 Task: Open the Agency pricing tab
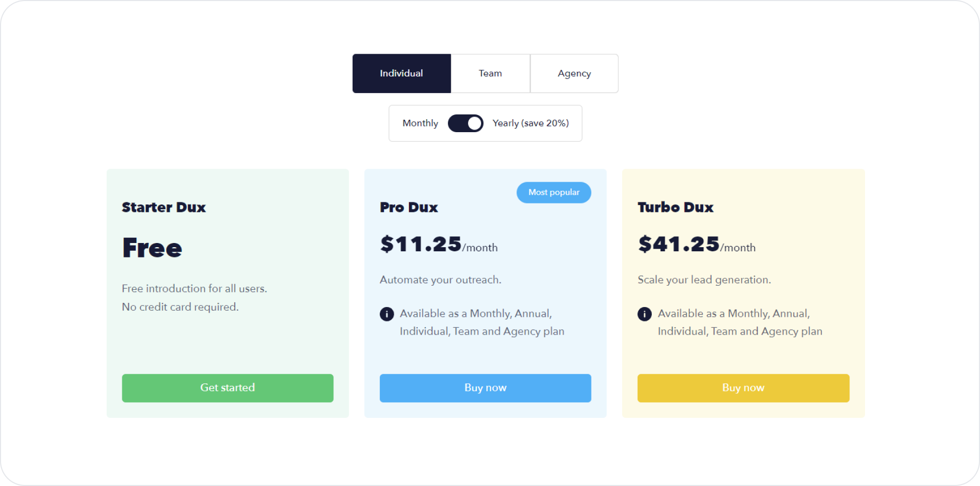[574, 73]
